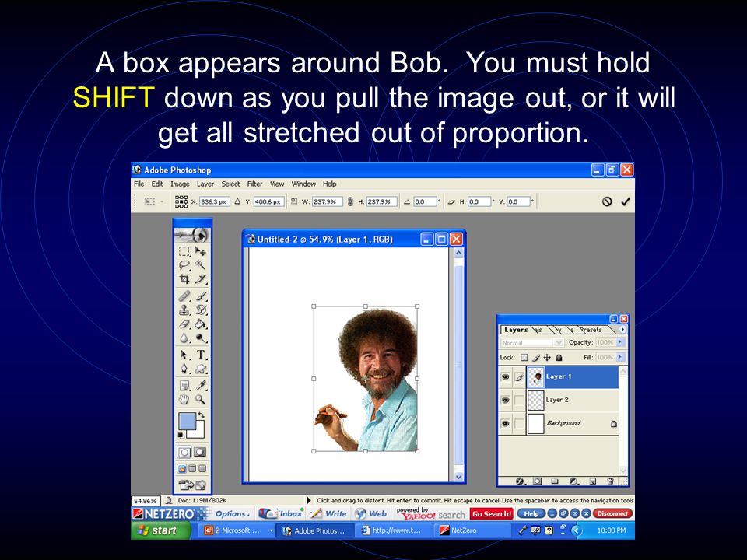Image resolution: width=747 pixels, height=560 pixels.
Task: Switch to Standard edit mode button
Action: click(x=184, y=452)
